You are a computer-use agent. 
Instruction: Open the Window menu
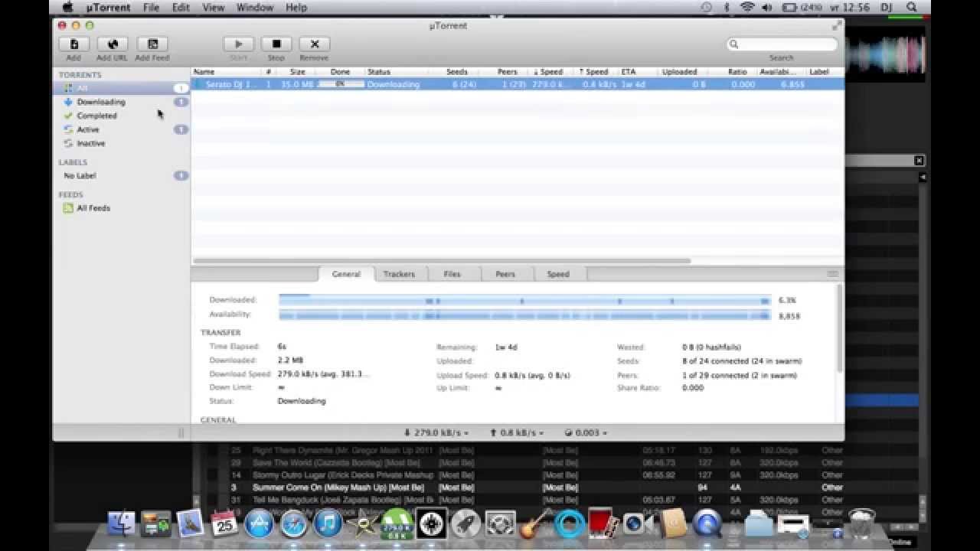tap(255, 8)
